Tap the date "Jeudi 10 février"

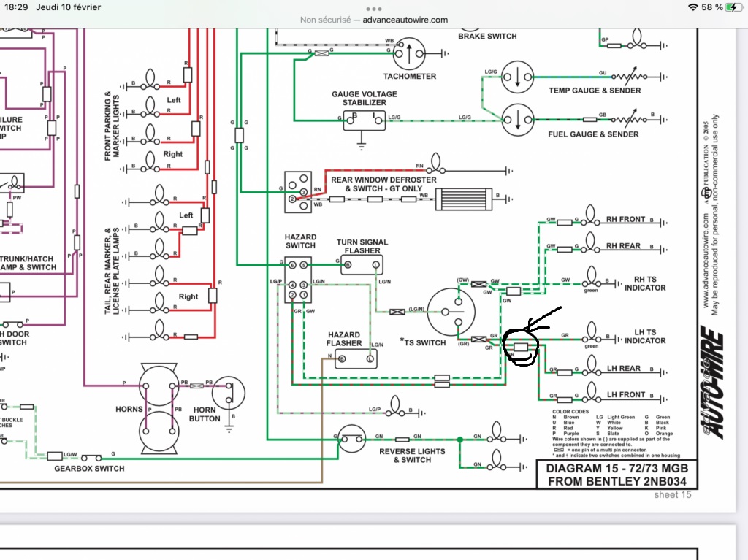point(68,7)
